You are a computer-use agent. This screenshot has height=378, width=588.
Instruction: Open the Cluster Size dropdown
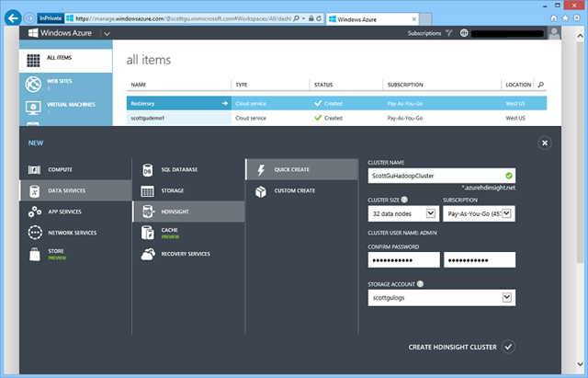[403, 213]
